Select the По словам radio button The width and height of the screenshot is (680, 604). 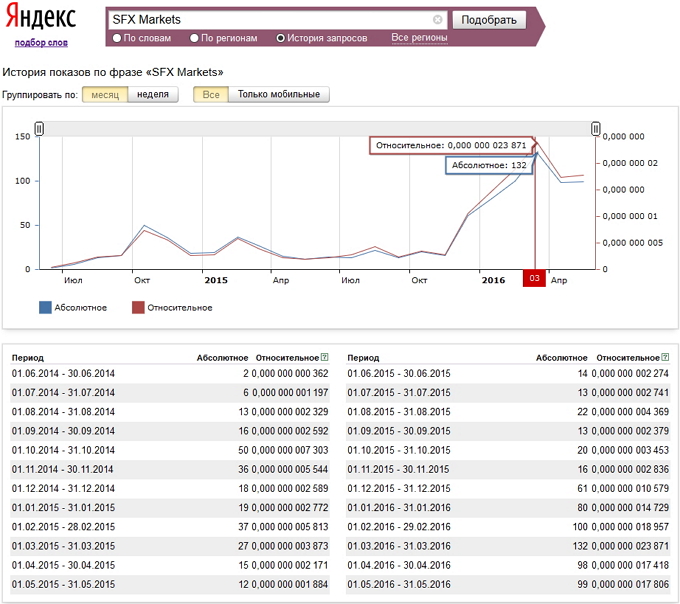tap(117, 38)
